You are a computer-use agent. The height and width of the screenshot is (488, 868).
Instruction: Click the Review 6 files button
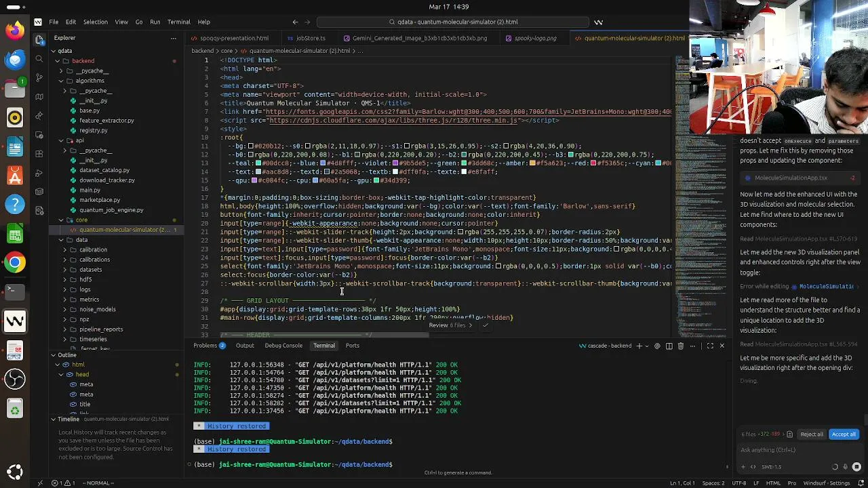[x=450, y=325]
